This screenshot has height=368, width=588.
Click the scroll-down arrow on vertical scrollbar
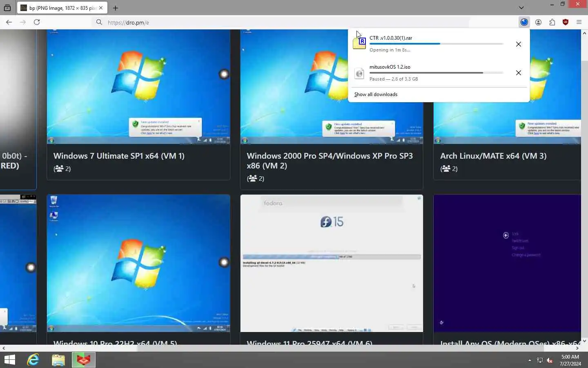tap(584, 341)
